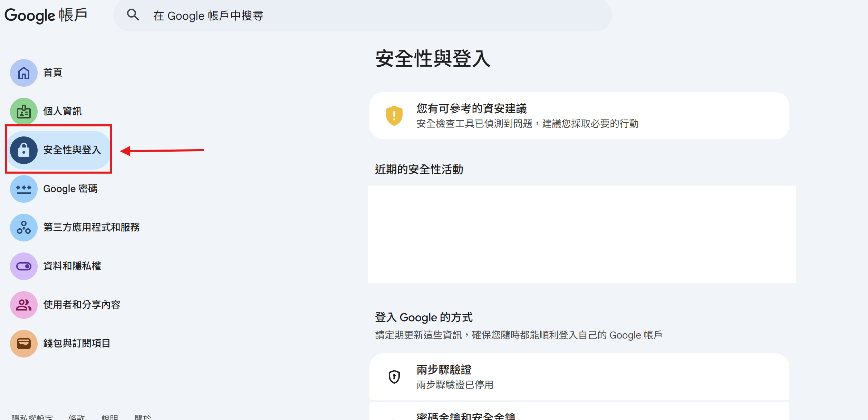Click the home icon in the sidebar
868x420 pixels.
(x=23, y=73)
